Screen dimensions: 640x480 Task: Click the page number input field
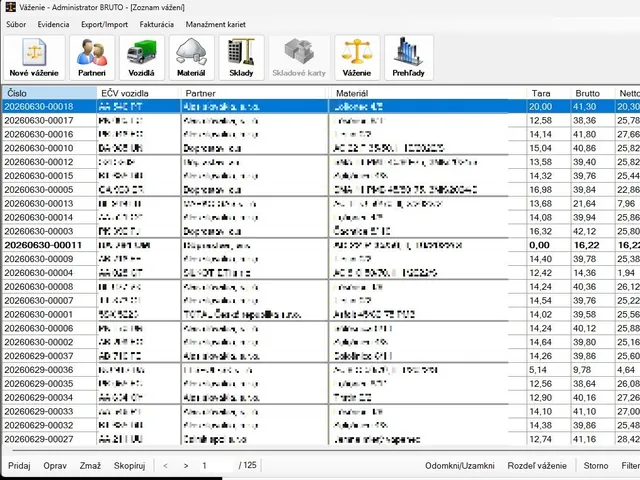(x=218, y=466)
